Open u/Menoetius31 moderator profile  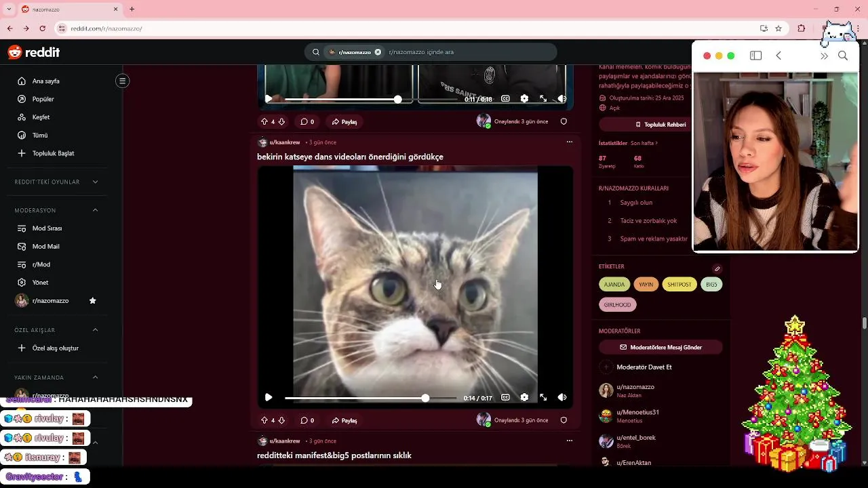point(637,412)
